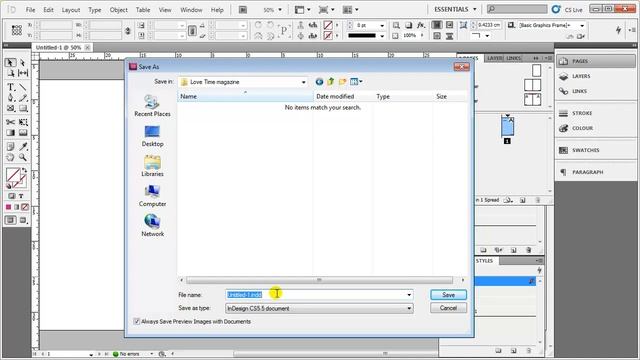Open the Object menu

(x=118, y=10)
